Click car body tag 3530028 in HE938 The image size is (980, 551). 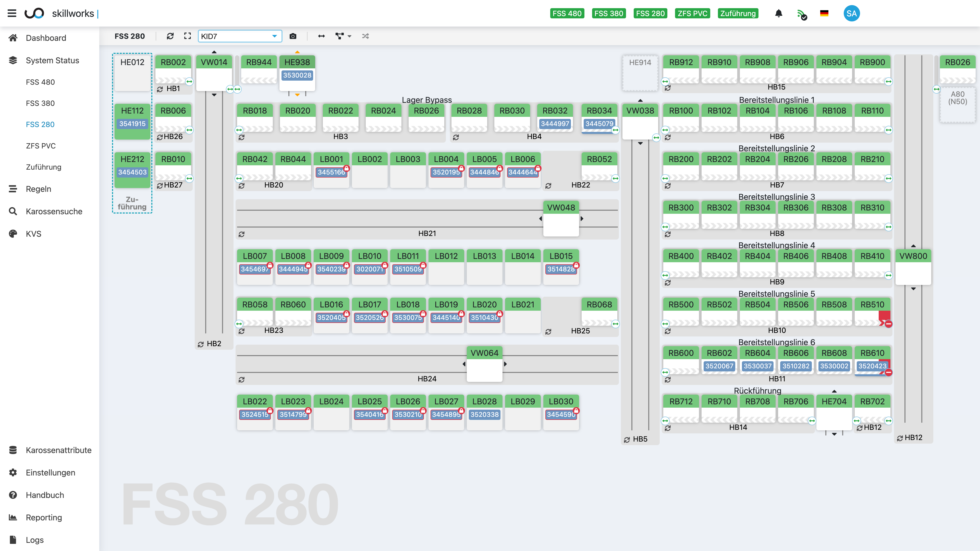tap(297, 75)
